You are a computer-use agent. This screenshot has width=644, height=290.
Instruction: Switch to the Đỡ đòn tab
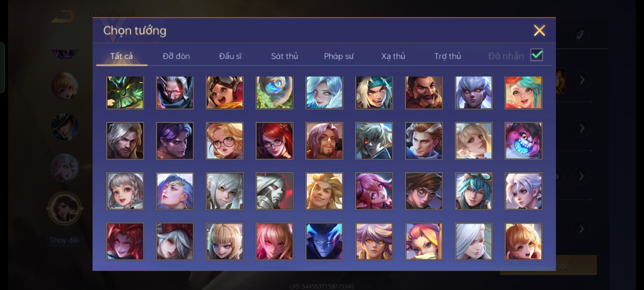tap(176, 56)
